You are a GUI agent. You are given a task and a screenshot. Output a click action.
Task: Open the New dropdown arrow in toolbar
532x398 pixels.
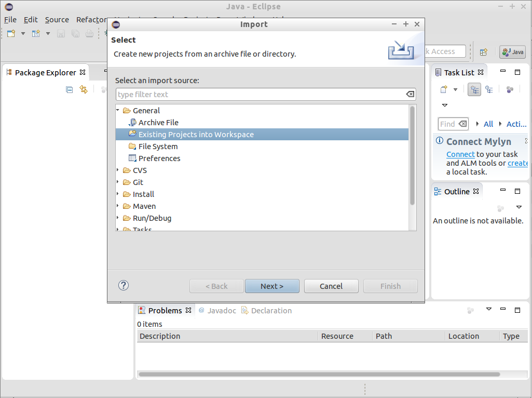pos(23,33)
